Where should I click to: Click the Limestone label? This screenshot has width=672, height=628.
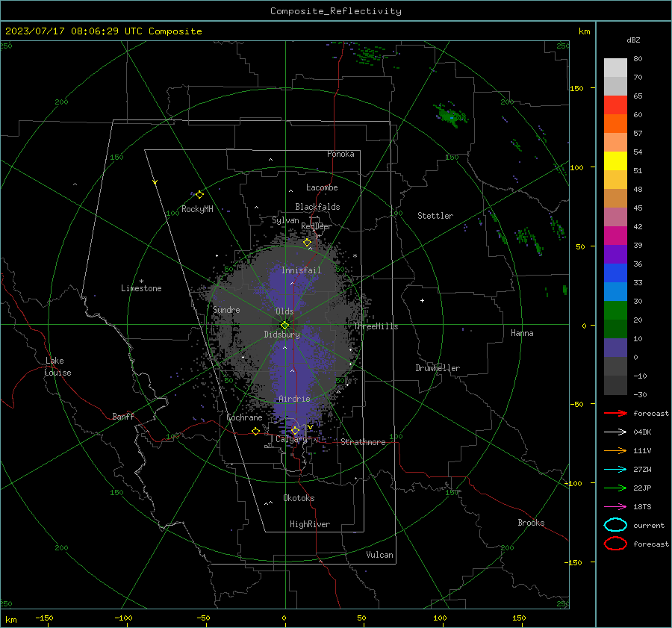(141, 288)
